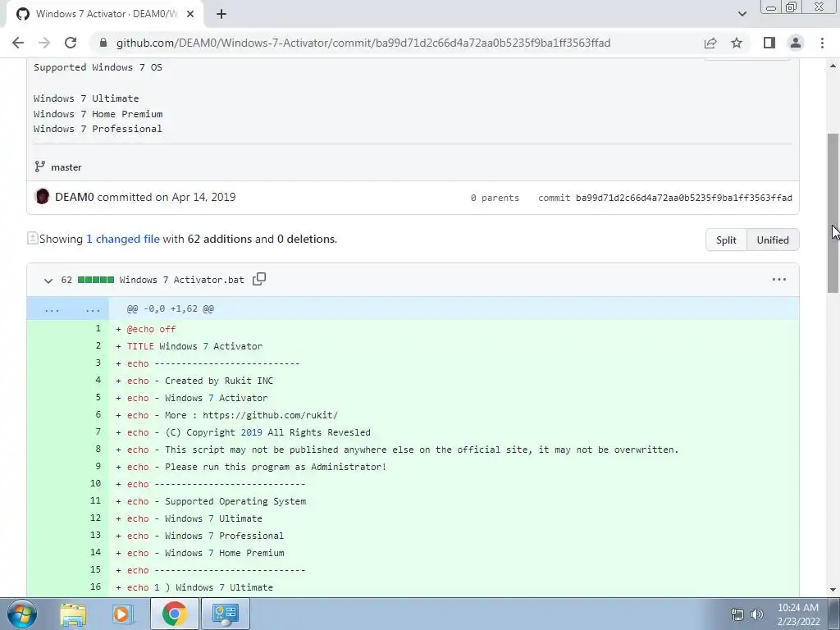
Task: Click the '62 additions' text
Action: click(x=220, y=239)
